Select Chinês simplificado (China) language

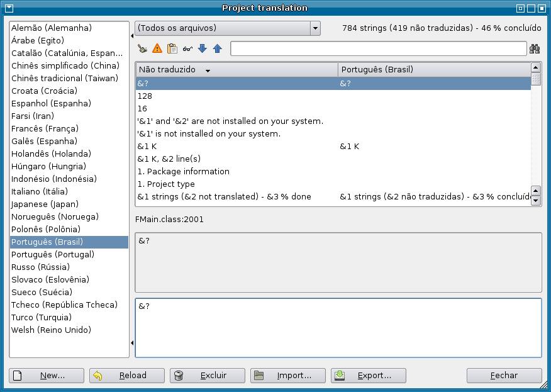69,65
